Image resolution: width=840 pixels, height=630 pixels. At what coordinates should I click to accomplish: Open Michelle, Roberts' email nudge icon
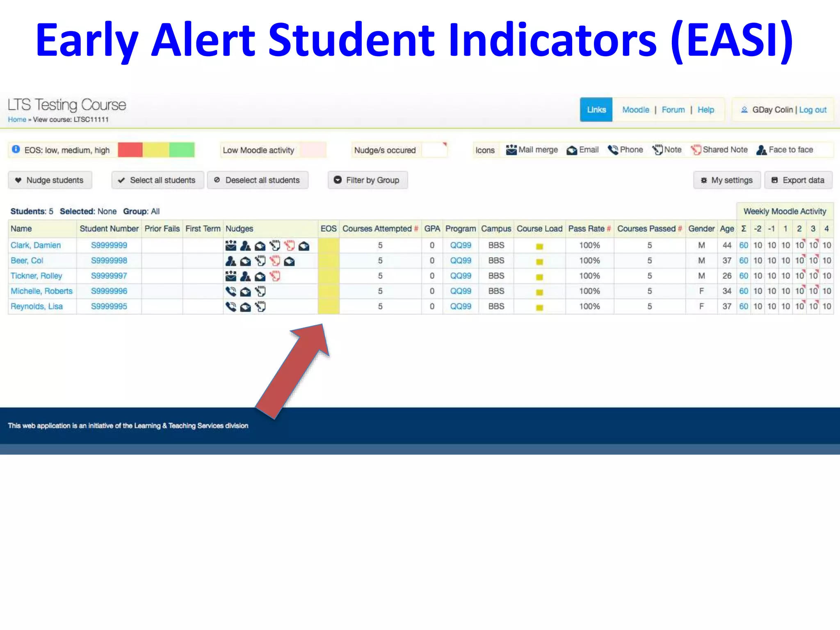[x=245, y=292]
